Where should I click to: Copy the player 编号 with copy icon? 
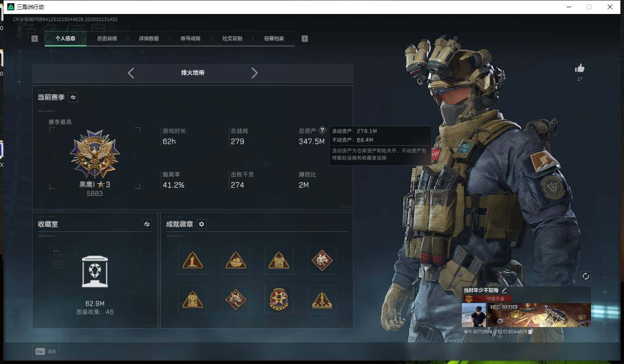531,332
